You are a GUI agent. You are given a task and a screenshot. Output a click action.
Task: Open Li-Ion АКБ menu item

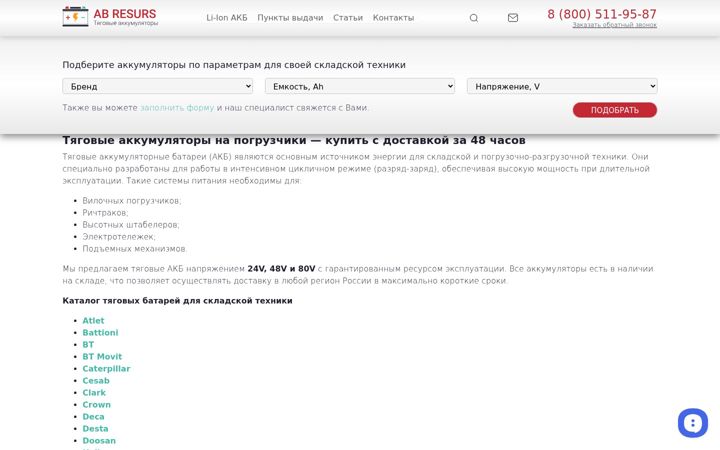click(227, 17)
